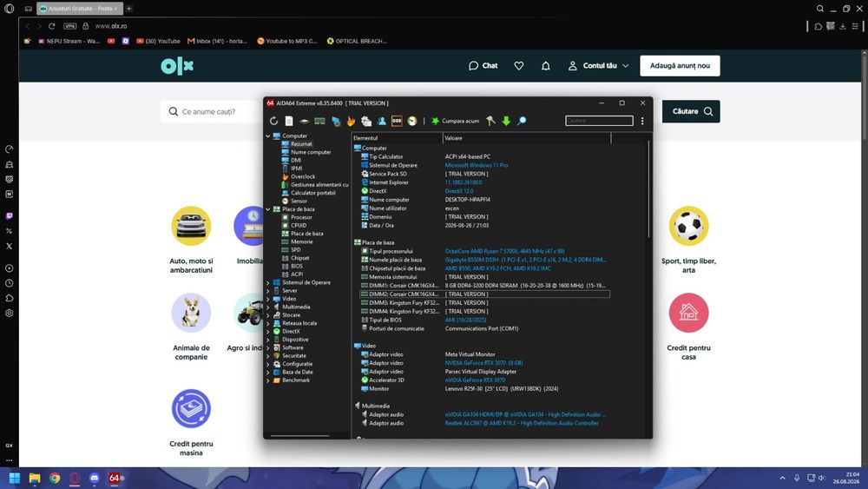This screenshot has width=868, height=489.
Task: Open the Auto, moto si ambarcatiuni category
Action: [191, 239]
